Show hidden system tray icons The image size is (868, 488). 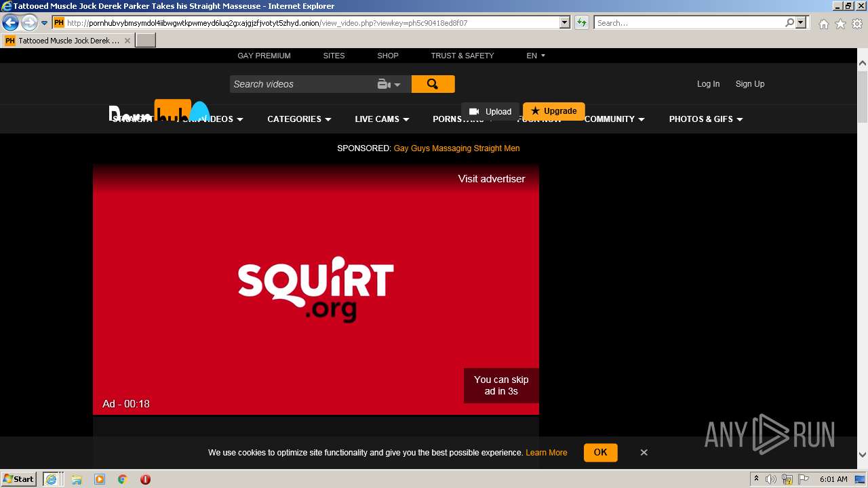click(756, 479)
